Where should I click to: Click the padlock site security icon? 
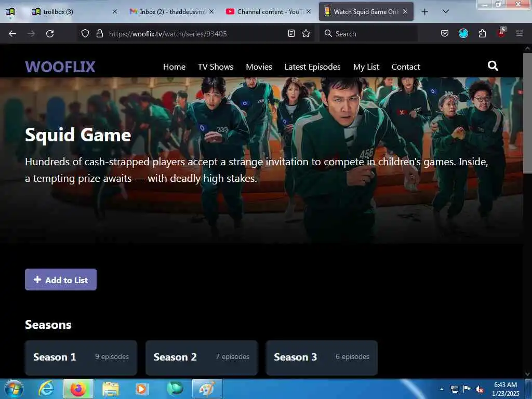99,33
